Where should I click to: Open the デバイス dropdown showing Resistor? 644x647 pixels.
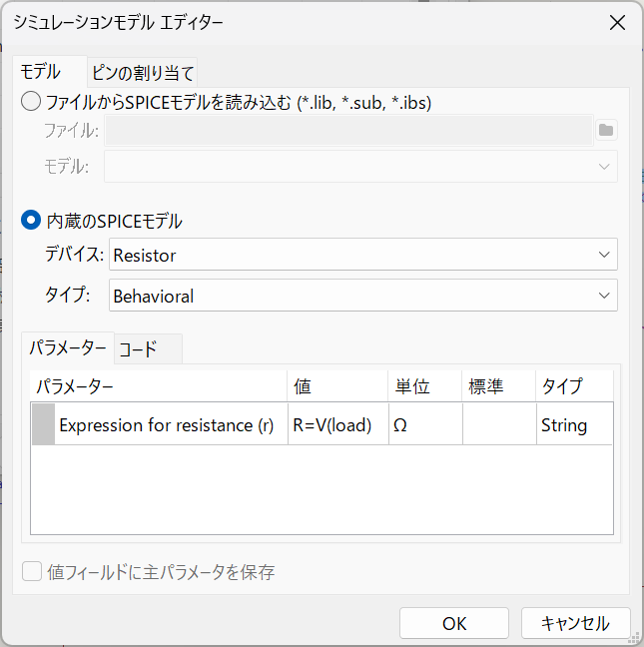click(363, 255)
